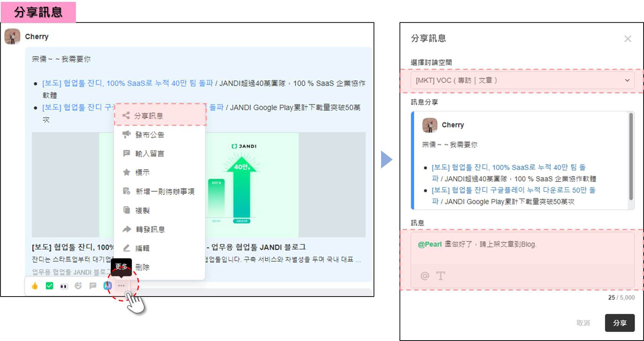Delete the message with 刪除
Image resolution: width=644 pixels, height=341 pixels.
click(x=160, y=267)
